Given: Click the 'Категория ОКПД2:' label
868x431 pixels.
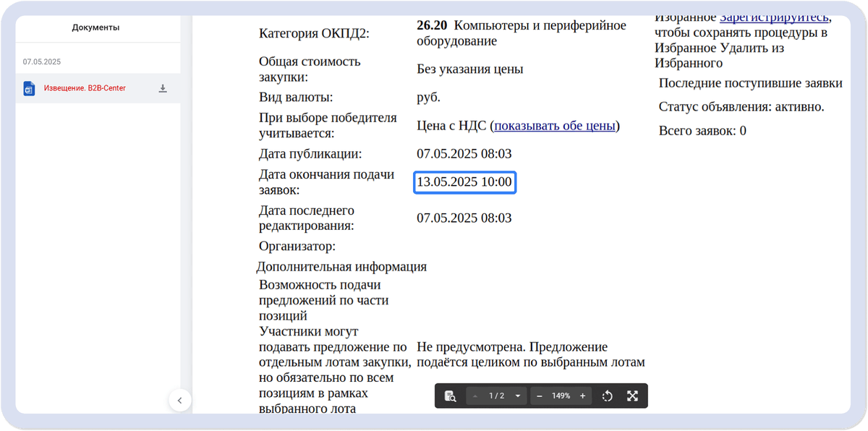Looking at the screenshot, I should [x=314, y=33].
